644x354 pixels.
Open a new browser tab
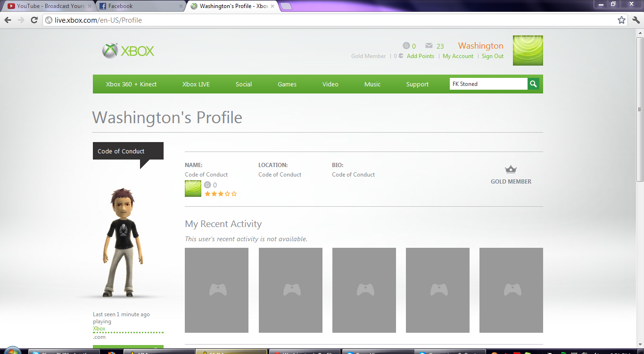tap(286, 6)
